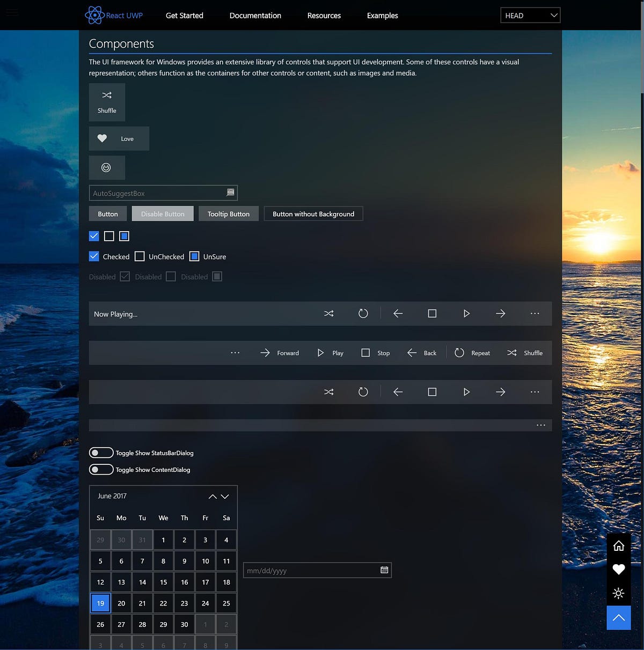Click the Play icon in the Now Playing bar
Viewport: 644px width, 650px height.
(x=466, y=313)
